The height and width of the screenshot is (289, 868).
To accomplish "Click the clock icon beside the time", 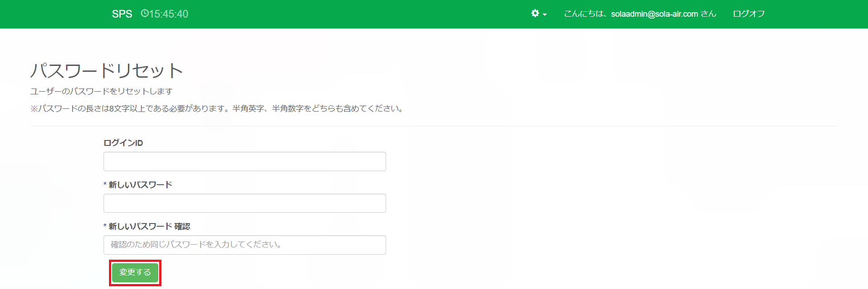I will [145, 14].
